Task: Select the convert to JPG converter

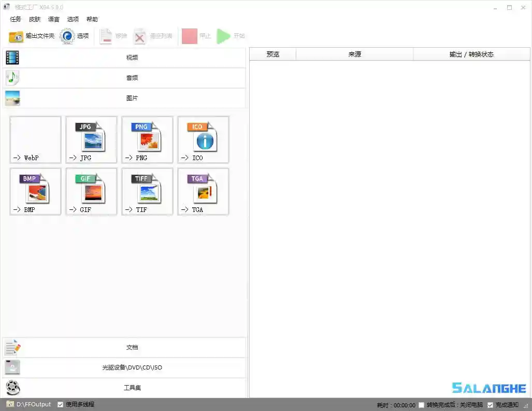Action: pyautogui.click(x=91, y=140)
